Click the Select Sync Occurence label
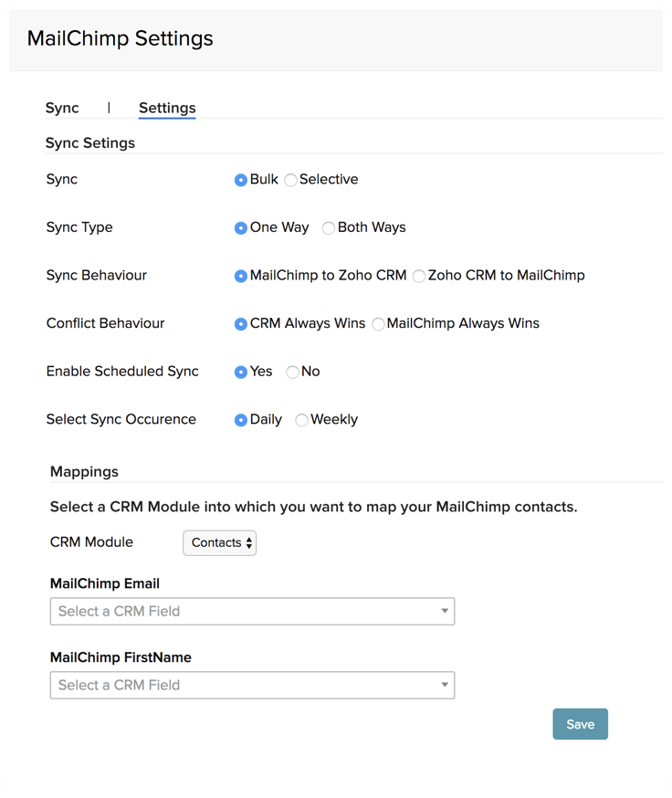The width and height of the screenshot is (672, 798). 121,419
